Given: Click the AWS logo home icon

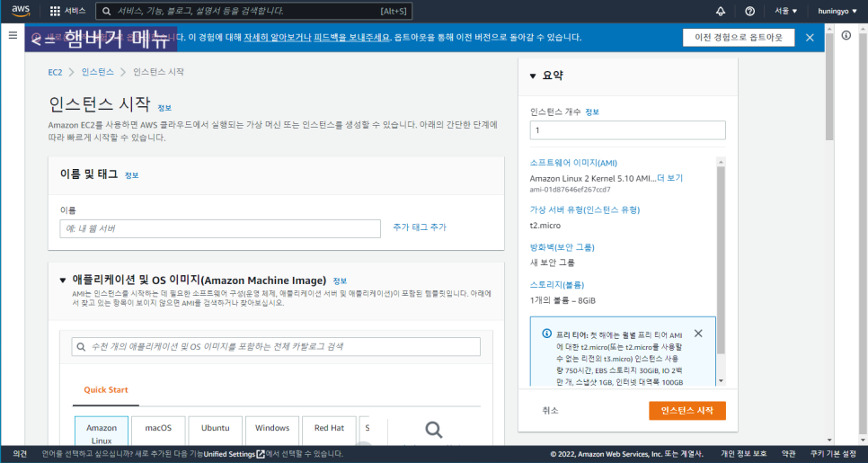Looking at the screenshot, I should pyautogui.click(x=21, y=11).
